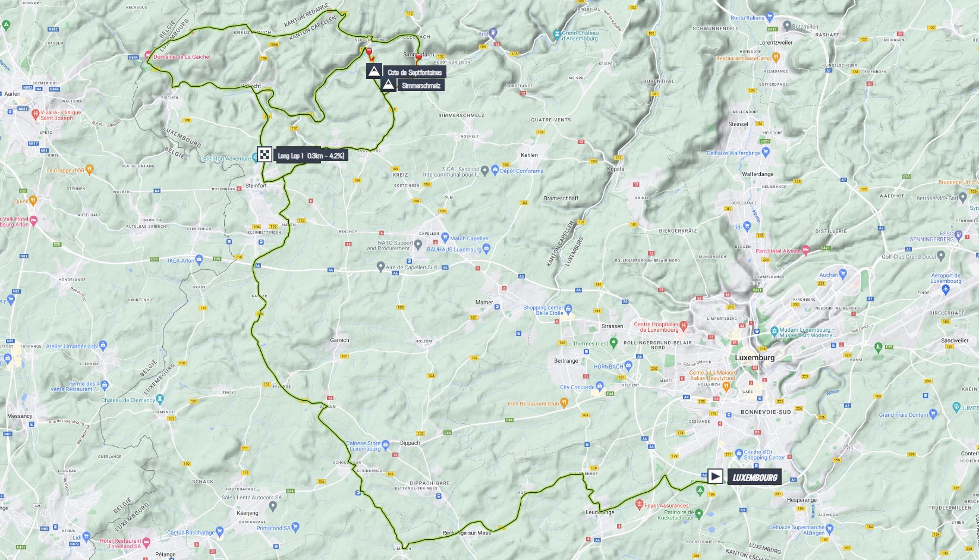Open the Delhaize Walferdange store pin
The width and height of the screenshot is (979, 560).
(x=765, y=152)
